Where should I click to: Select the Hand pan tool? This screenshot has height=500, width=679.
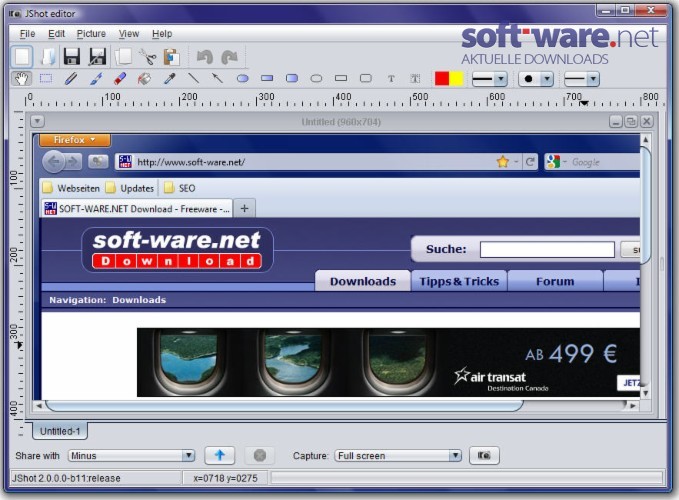tap(22, 78)
